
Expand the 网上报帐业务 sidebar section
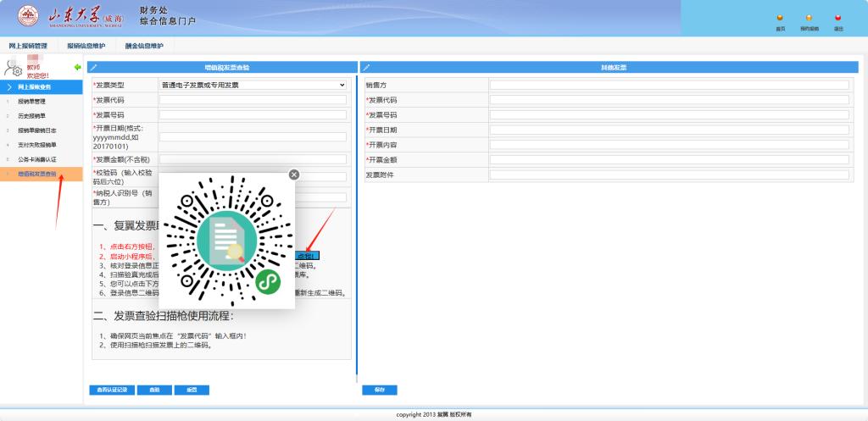[x=42, y=87]
